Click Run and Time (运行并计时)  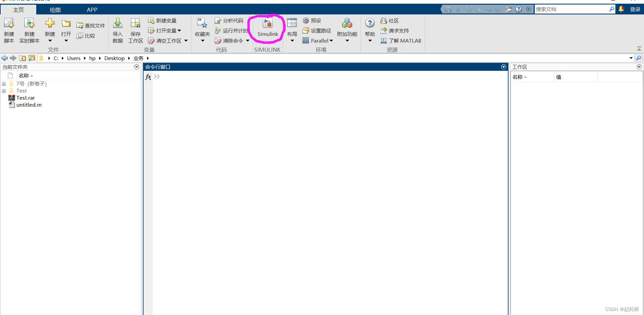coord(231,31)
